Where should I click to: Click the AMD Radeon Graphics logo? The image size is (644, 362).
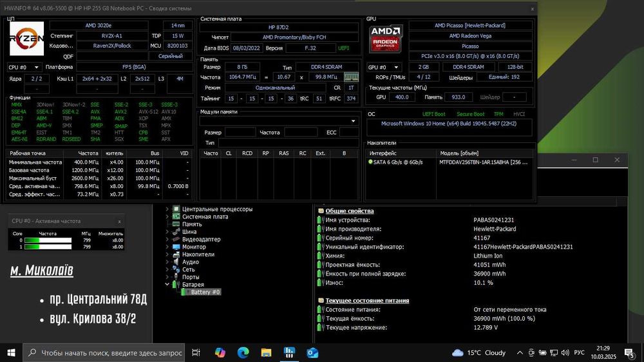385,39
